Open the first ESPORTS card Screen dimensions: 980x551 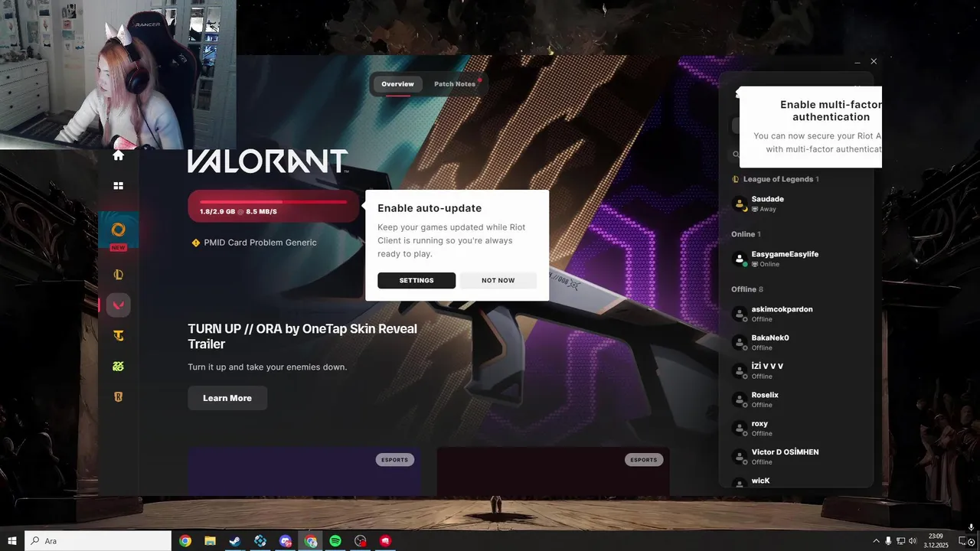pyautogui.click(x=304, y=471)
